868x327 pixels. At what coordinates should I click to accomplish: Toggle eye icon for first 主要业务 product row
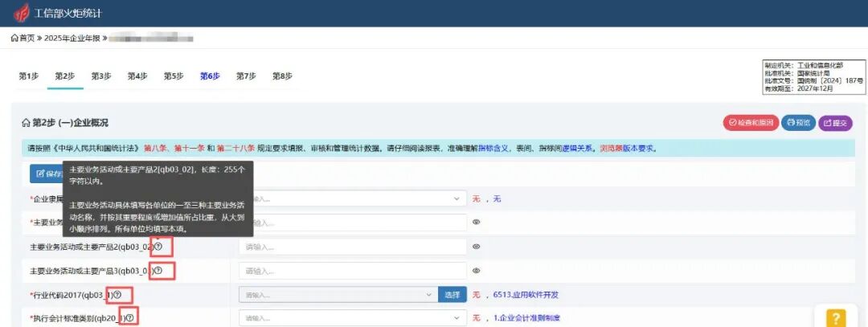pos(476,223)
